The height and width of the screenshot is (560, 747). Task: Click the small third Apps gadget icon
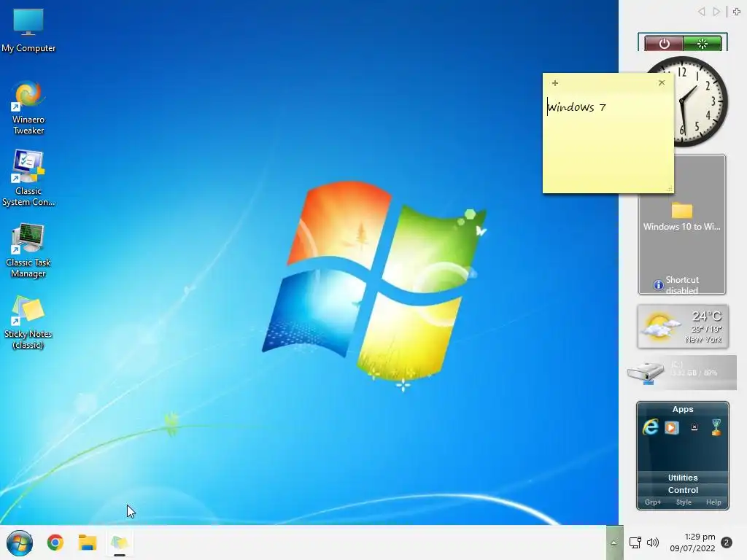coord(694,427)
